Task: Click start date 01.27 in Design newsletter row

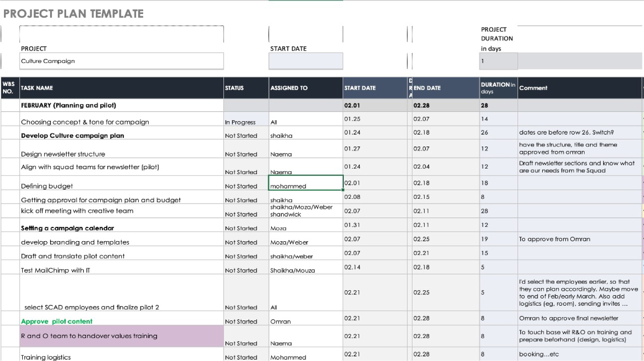Action: coord(375,149)
